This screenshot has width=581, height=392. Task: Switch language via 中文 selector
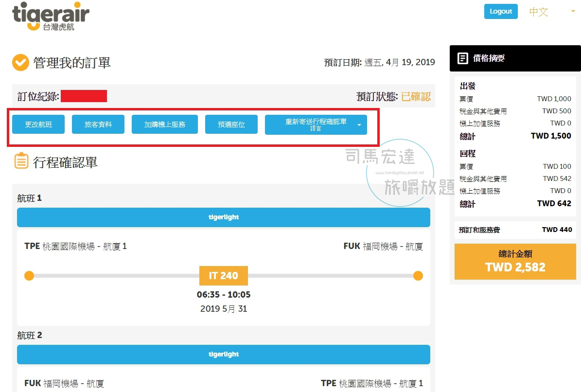coord(538,12)
